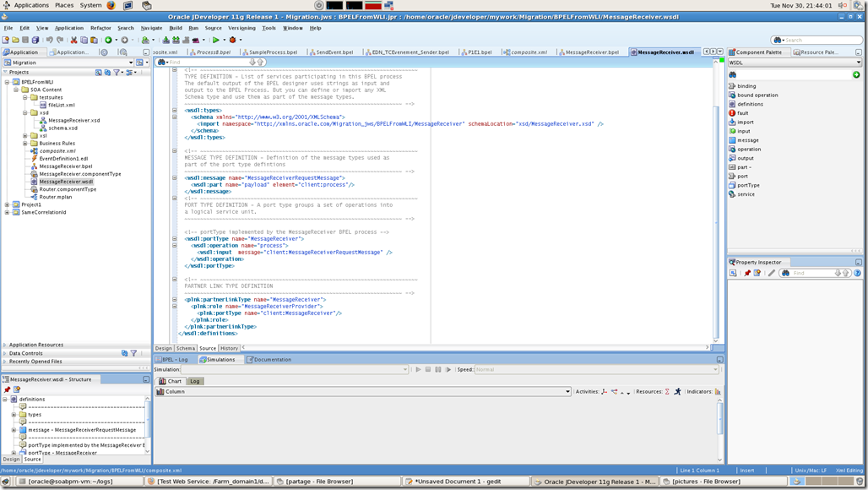Open the Column chart type dropdown
The height and width of the screenshot is (490, 868).
[567, 391]
